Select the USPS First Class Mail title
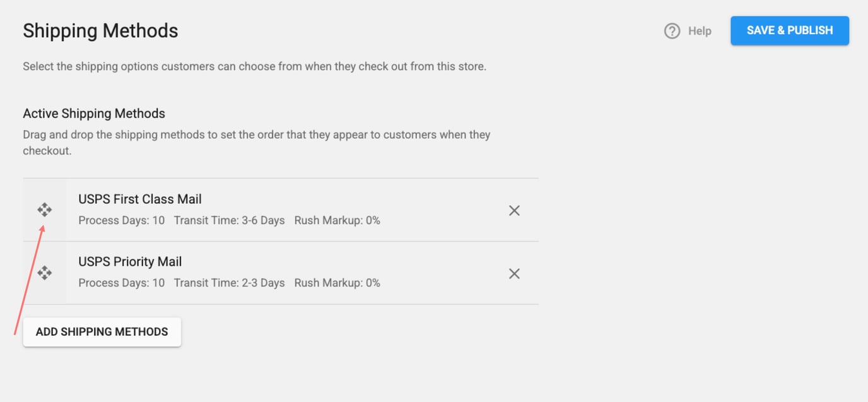The width and height of the screenshot is (868, 402). click(140, 199)
